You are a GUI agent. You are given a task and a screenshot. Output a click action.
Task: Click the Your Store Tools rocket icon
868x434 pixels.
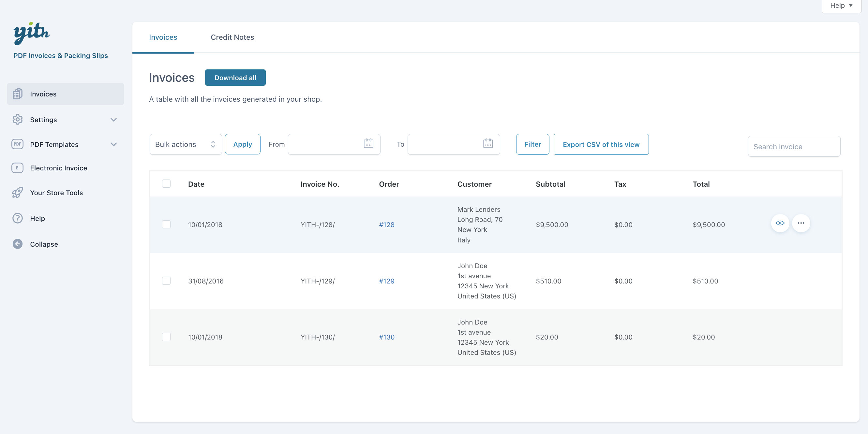click(18, 193)
